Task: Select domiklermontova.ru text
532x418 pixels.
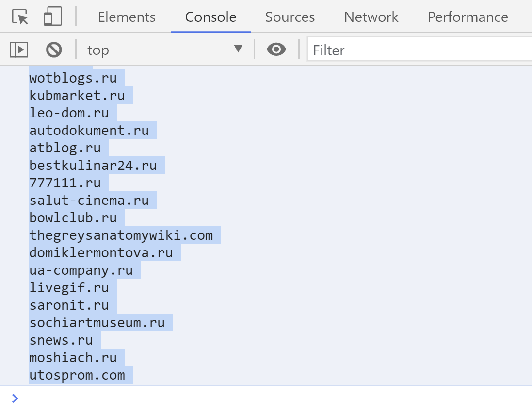Action: tap(101, 252)
